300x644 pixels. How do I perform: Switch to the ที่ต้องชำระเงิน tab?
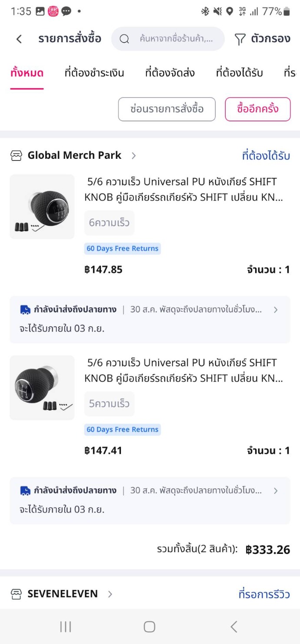94,73
